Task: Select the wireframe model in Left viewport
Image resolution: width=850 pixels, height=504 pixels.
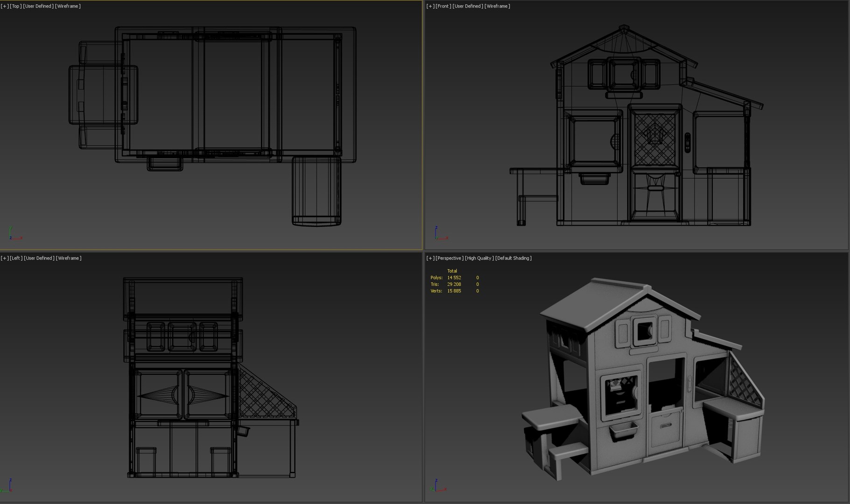Action: click(x=210, y=378)
